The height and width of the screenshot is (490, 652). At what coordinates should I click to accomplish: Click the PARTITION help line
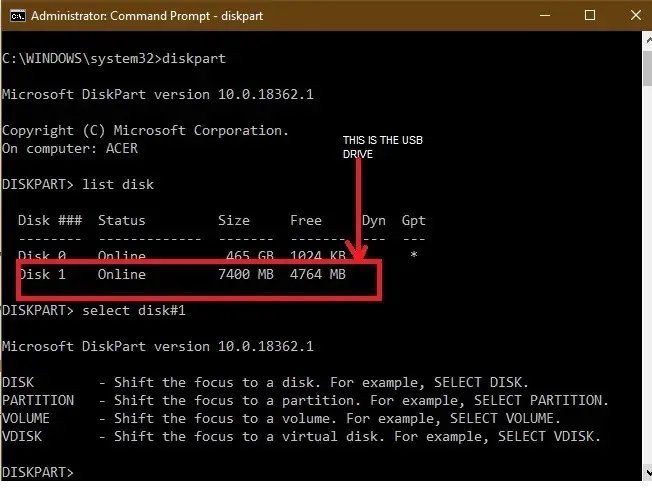click(306, 401)
